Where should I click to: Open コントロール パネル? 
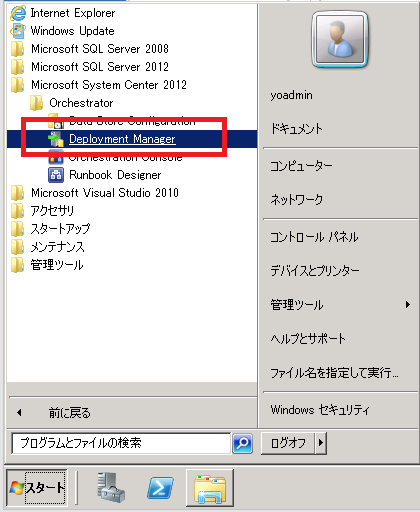314,237
